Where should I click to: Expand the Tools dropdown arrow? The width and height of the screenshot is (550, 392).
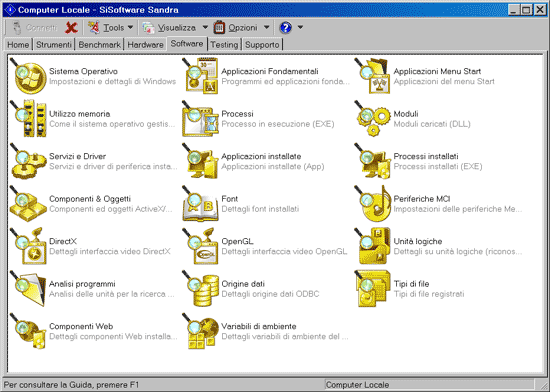tap(130, 27)
